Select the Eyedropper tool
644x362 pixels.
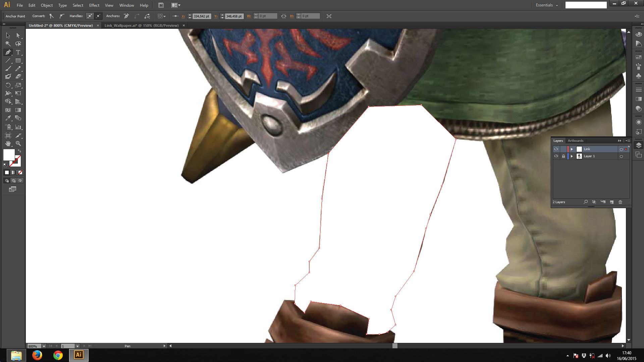[x=8, y=118]
